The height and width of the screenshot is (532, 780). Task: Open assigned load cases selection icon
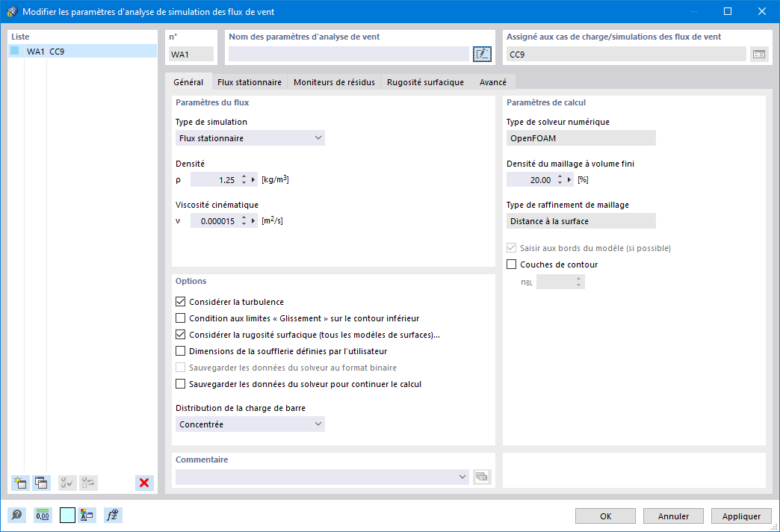(758, 55)
